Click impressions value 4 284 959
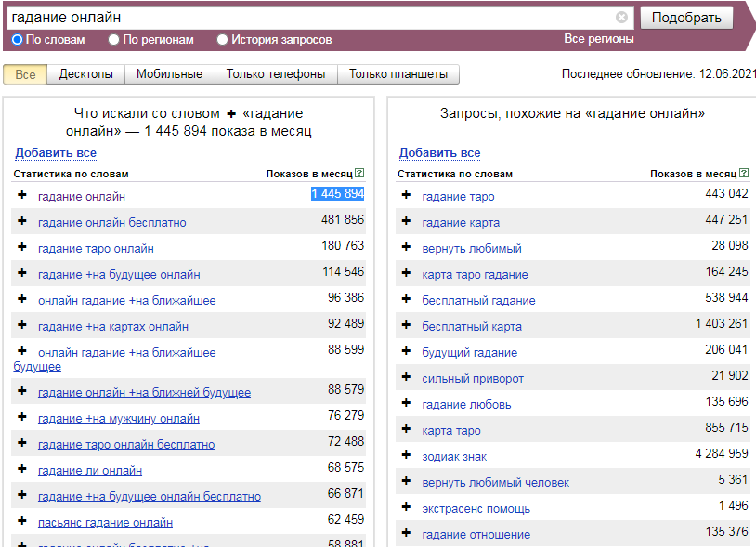Viewport: 756px width, 547px height. [722, 453]
